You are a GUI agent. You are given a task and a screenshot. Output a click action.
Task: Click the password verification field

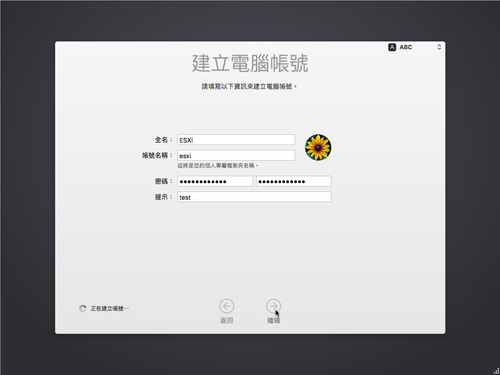coord(294,181)
